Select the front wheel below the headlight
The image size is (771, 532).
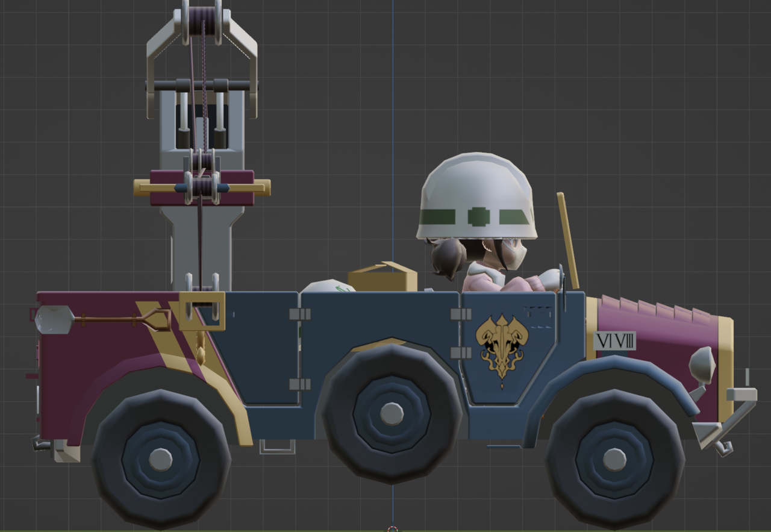tap(614, 458)
